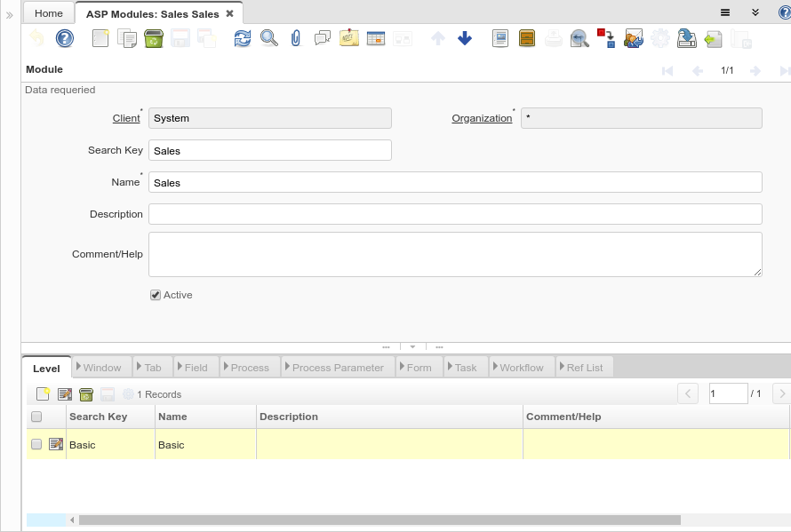Delete the current record using trash icon
This screenshot has width=791, height=532.
pos(153,38)
